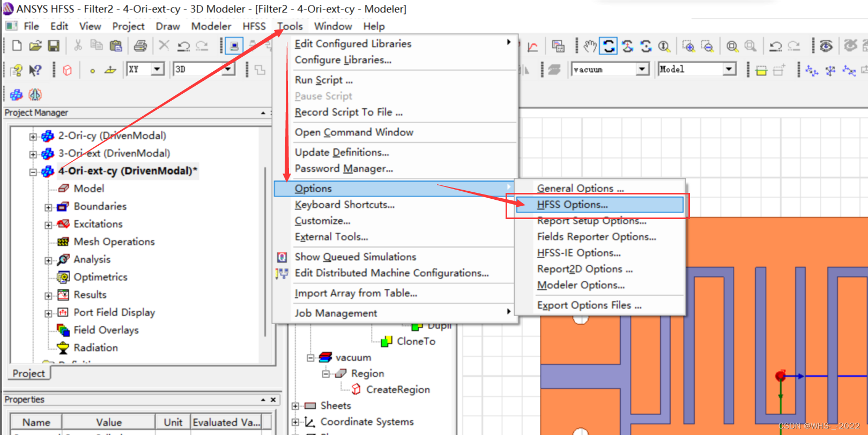Select the Pan hand tool
868x435 pixels.
click(590, 46)
